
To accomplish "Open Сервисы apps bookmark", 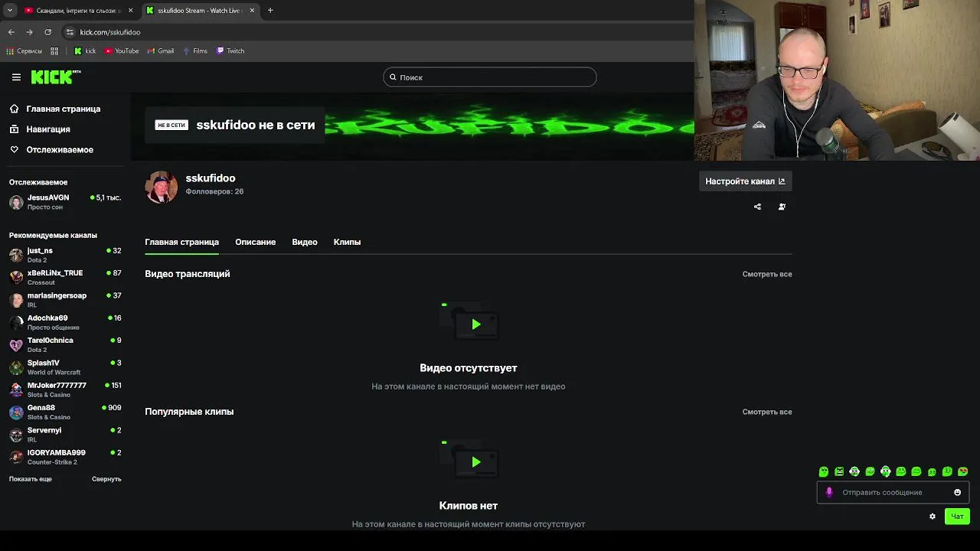I will 24,51.
